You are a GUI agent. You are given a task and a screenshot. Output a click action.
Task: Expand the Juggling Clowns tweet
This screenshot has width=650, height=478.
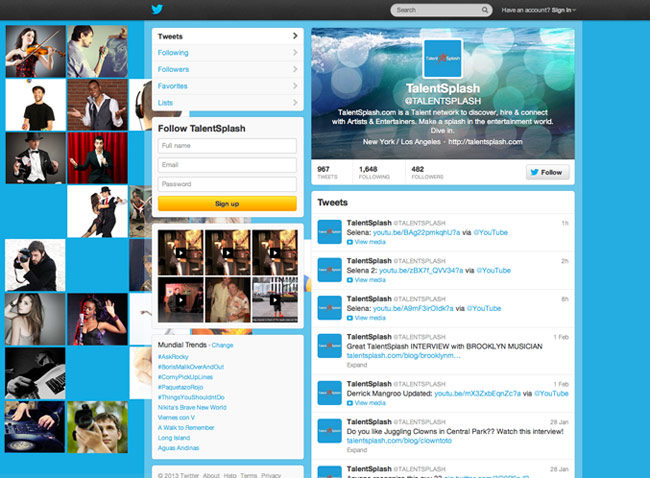coord(357,450)
